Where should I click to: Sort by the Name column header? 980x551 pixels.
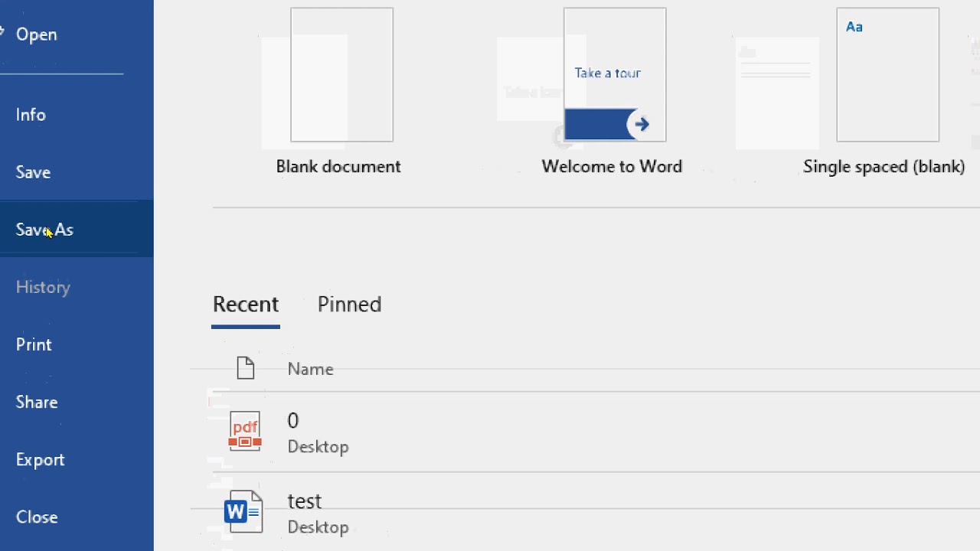pyautogui.click(x=310, y=369)
